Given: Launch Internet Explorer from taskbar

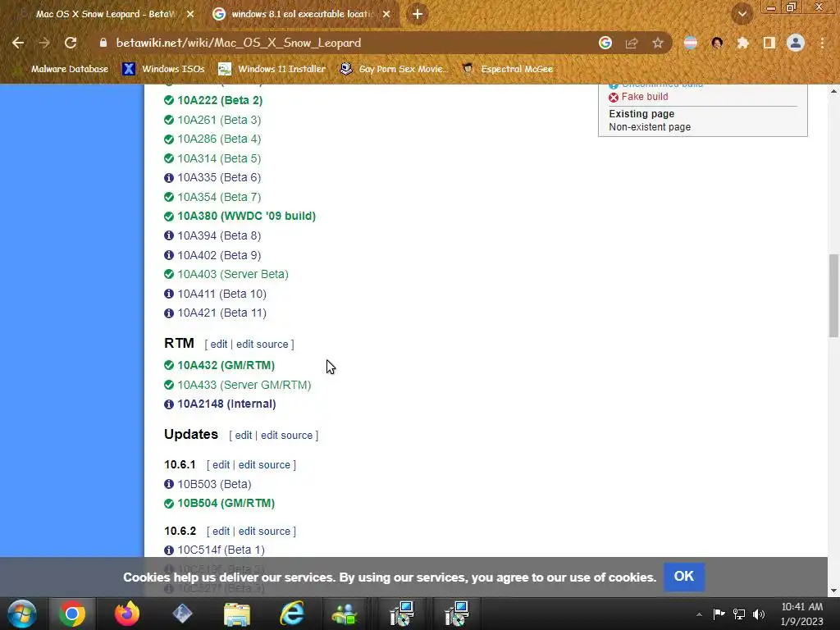Looking at the screenshot, I should coord(292,614).
